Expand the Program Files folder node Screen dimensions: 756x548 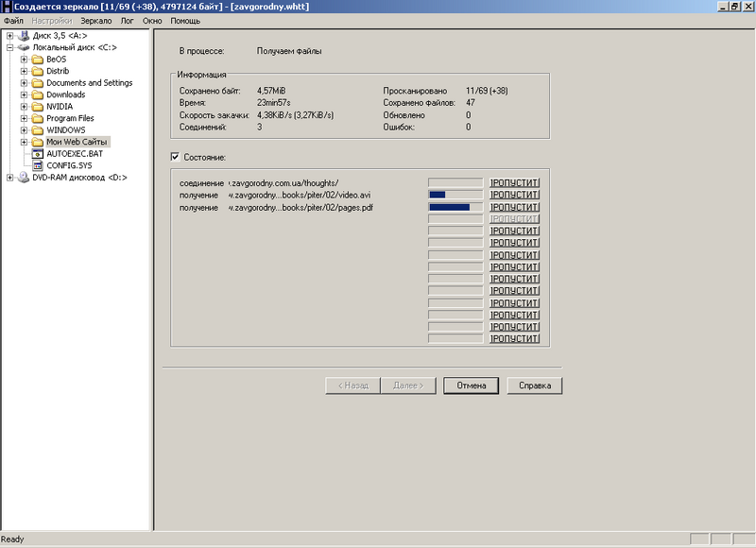pos(24,118)
